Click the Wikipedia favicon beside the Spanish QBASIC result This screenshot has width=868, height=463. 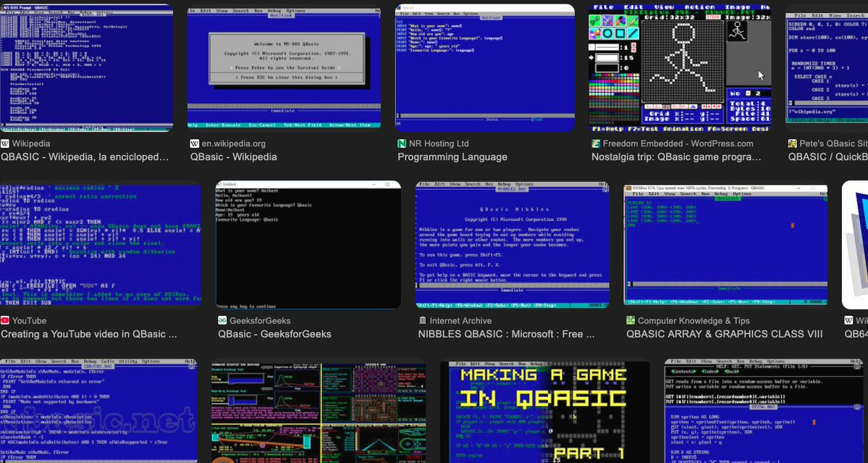point(5,143)
